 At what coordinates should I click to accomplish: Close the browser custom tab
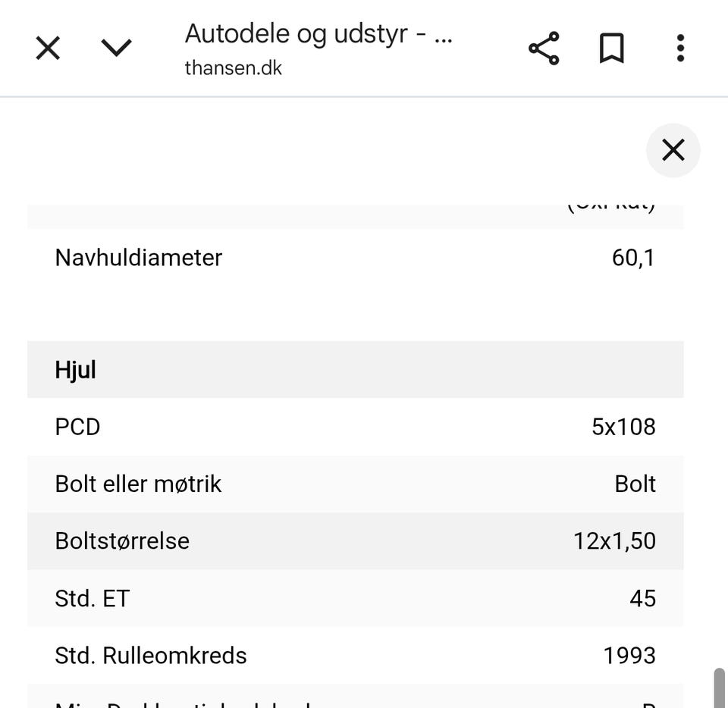pos(48,49)
